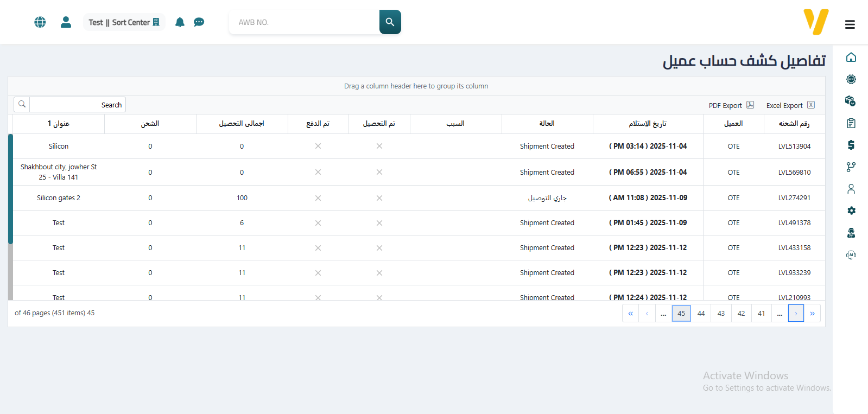This screenshot has height=414, width=868.
Task: Open the notifications bell
Action: [x=180, y=22]
